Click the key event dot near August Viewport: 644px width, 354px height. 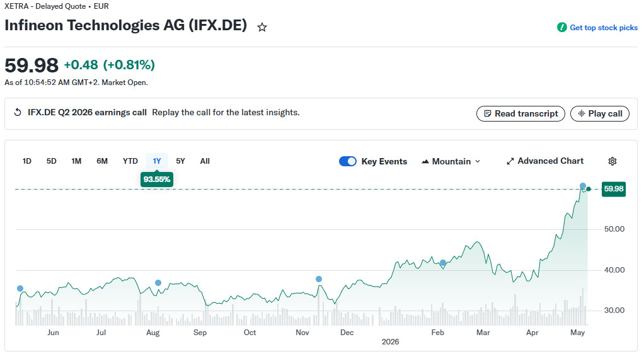[158, 283]
